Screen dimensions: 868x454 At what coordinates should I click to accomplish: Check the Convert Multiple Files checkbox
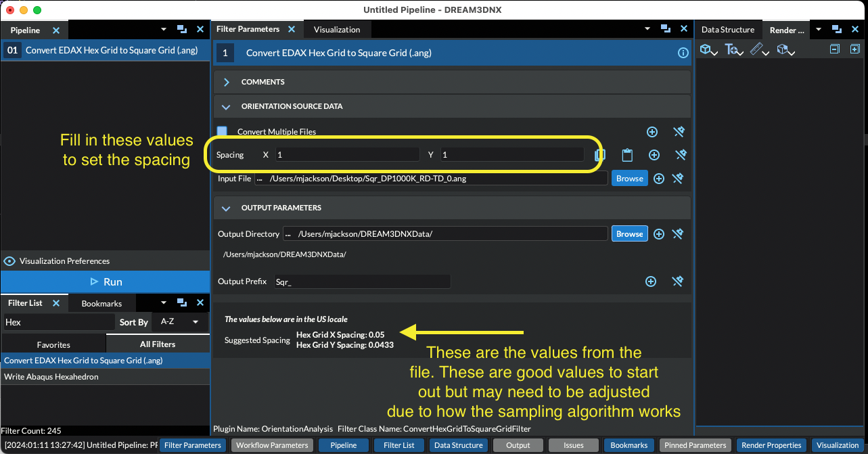click(x=222, y=131)
